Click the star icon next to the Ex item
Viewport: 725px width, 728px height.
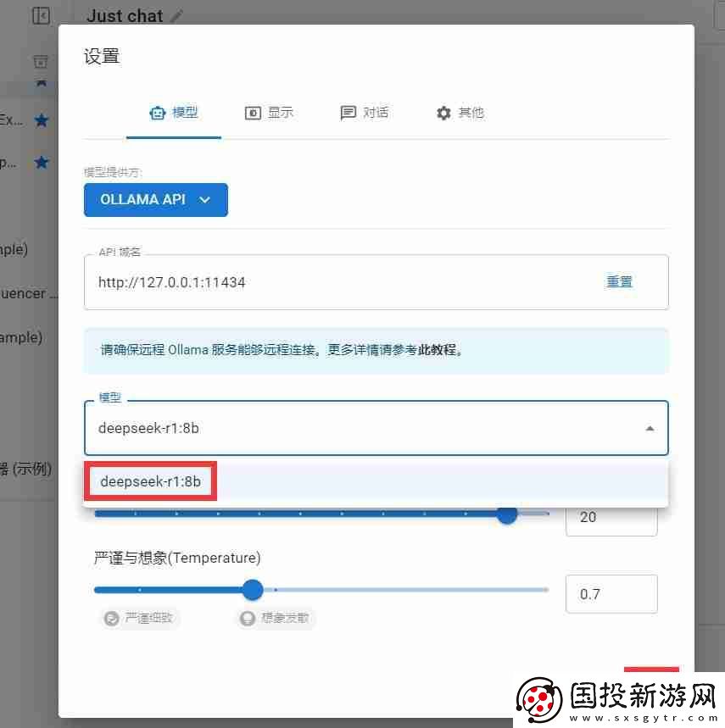point(42,119)
